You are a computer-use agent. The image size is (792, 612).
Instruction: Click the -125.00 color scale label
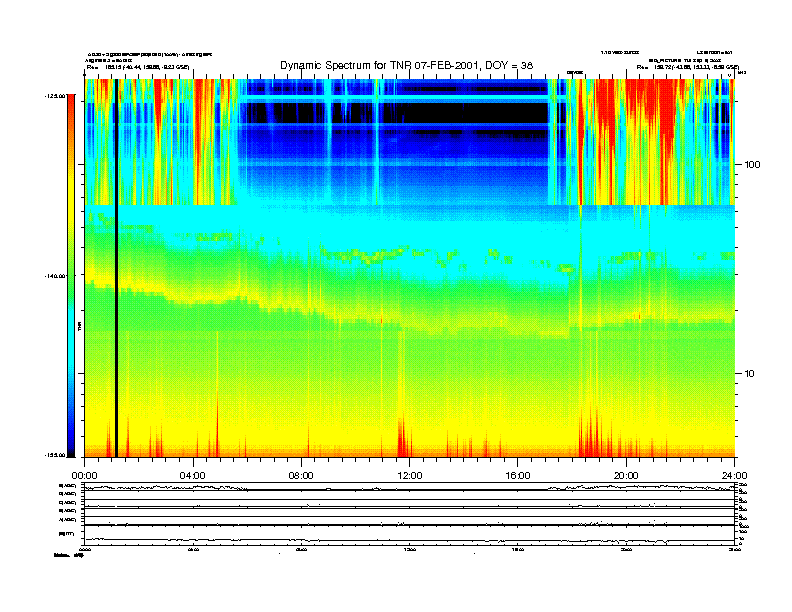(x=55, y=95)
